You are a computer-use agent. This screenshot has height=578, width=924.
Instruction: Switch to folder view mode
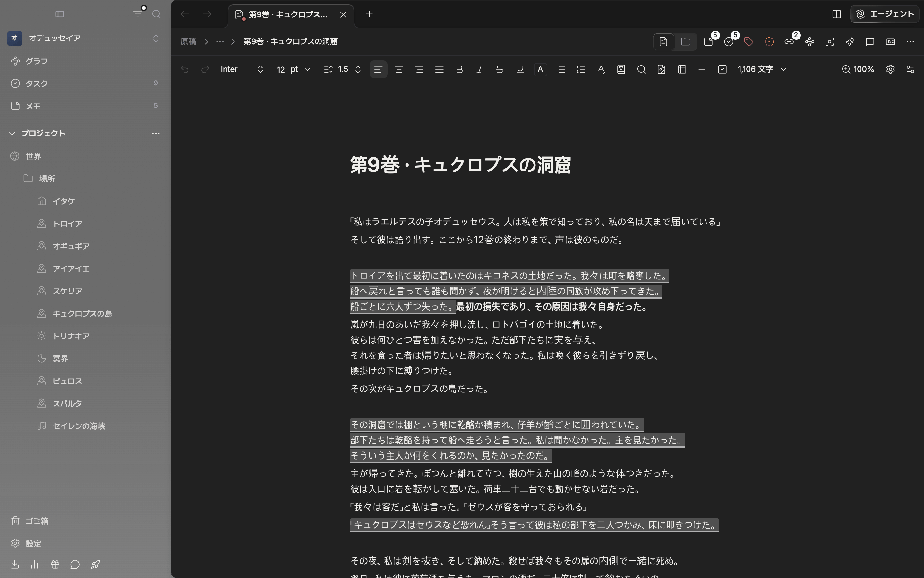pyautogui.click(x=686, y=42)
